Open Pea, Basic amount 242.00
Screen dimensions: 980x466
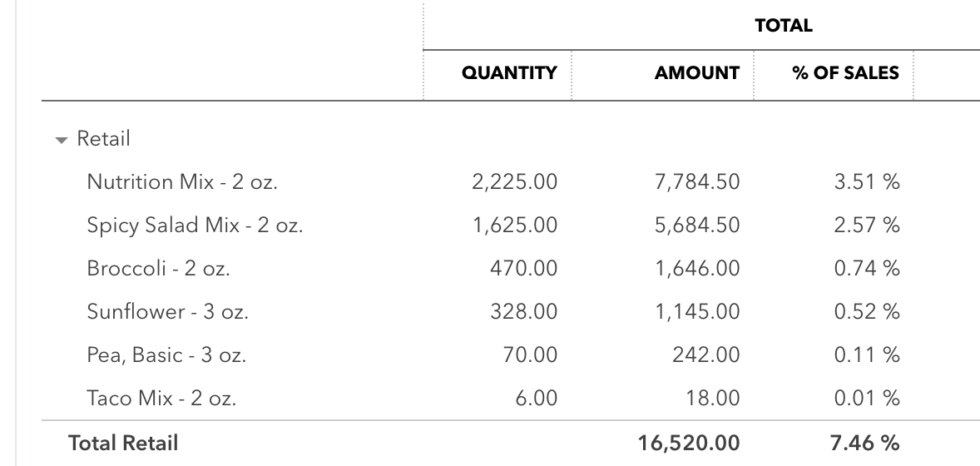point(705,355)
